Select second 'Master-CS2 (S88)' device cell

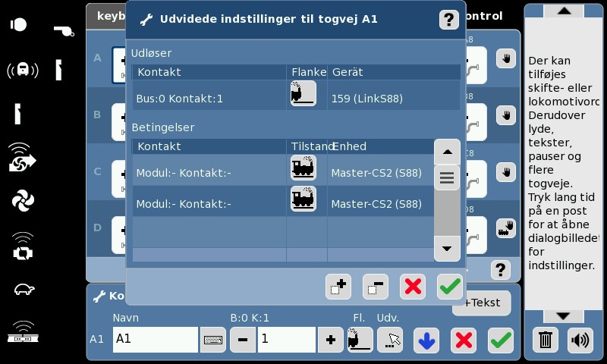click(381, 201)
